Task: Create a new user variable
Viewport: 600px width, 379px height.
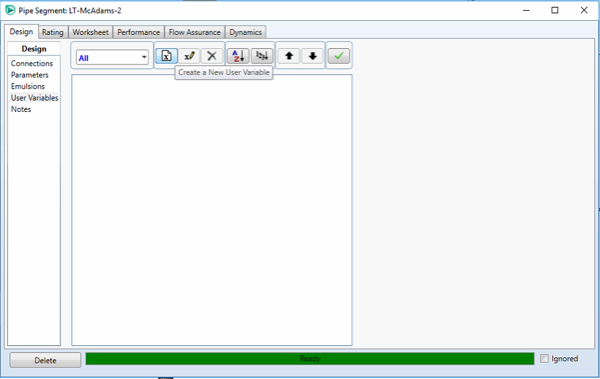Action: pos(166,56)
